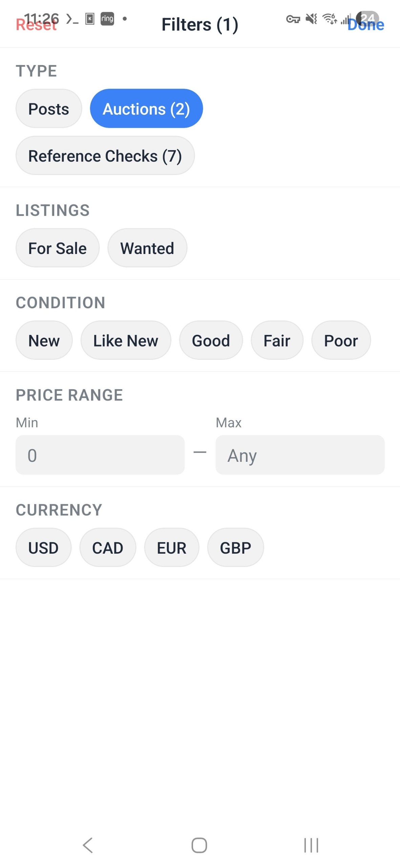Tap the Wi-Fi signal status icon
This screenshot has height=868, width=400.
(x=329, y=19)
